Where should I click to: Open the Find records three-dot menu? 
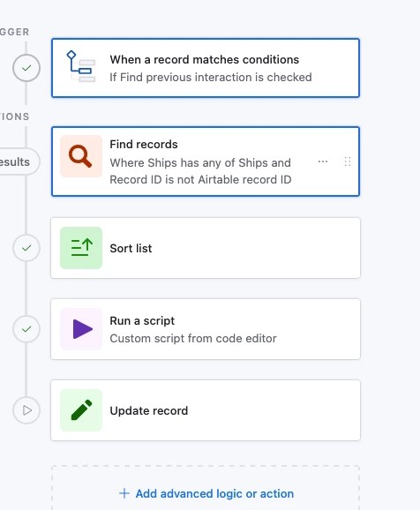(x=323, y=161)
